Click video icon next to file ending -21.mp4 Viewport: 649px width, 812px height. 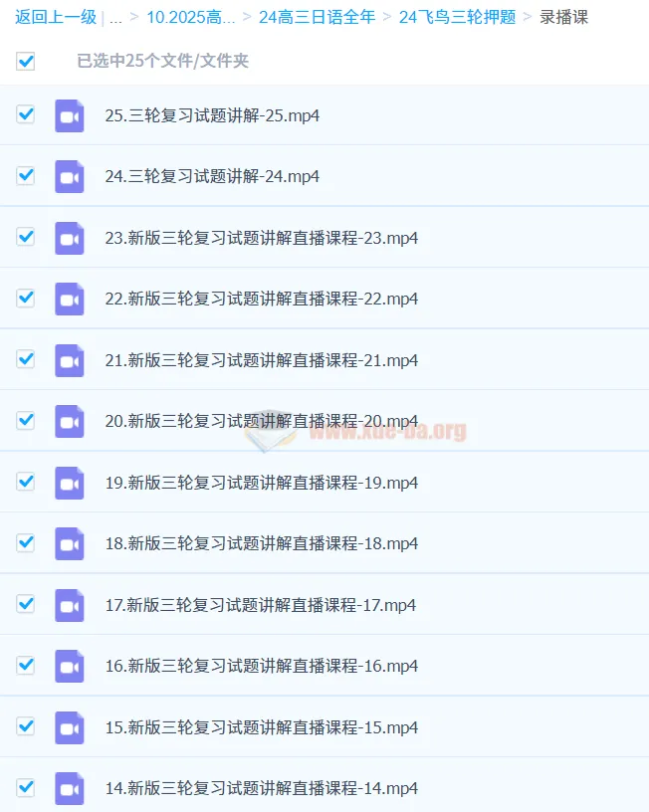point(70,360)
